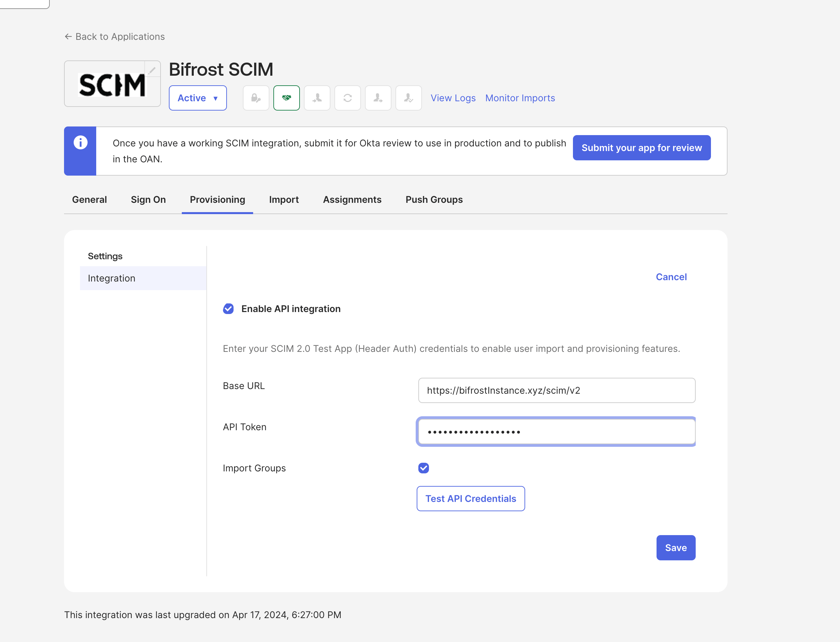This screenshot has height=642, width=840.
Task: Click the pencil edit logo icon
Action: click(152, 70)
